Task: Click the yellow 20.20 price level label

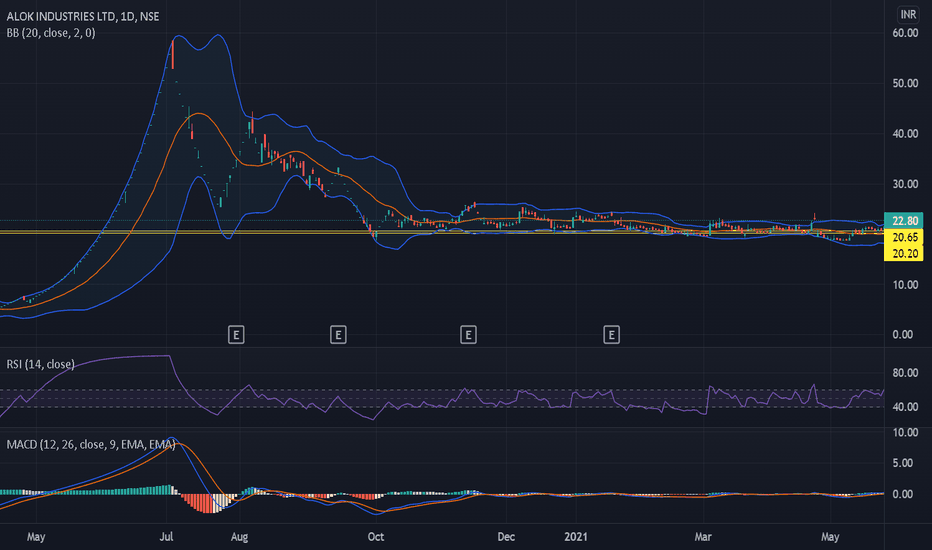Action: pyautogui.click(x=904, y=253)
